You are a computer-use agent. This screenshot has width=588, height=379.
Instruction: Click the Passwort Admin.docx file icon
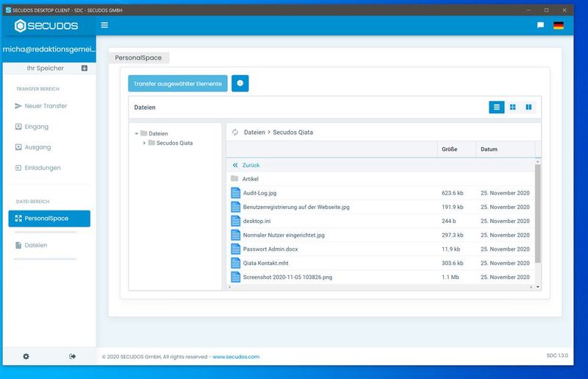[x=235, y=249]
